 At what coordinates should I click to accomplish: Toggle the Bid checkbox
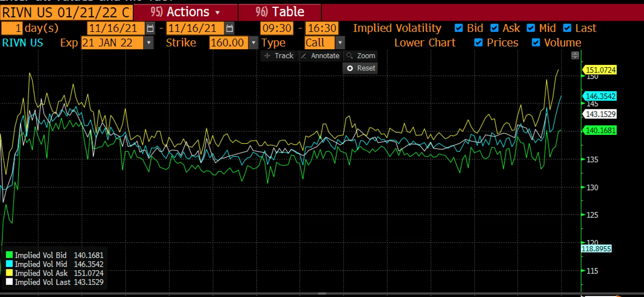(x=459, y=28)
